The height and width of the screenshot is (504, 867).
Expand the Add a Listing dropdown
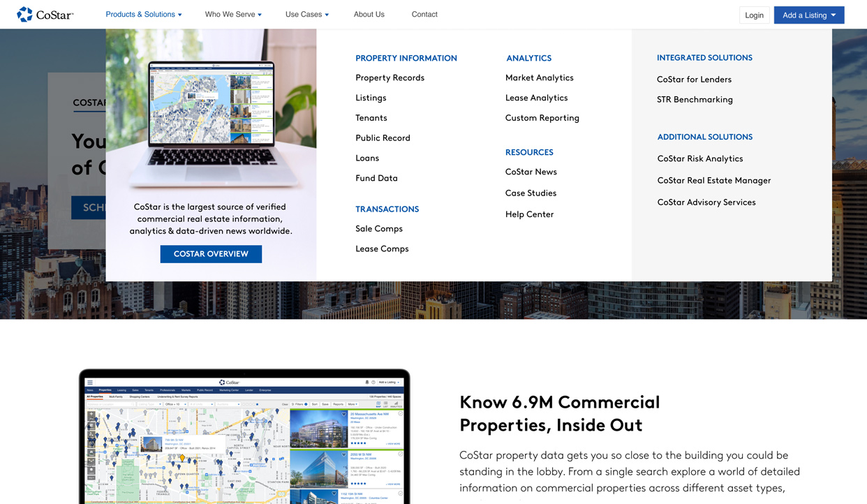click(808, 14)
